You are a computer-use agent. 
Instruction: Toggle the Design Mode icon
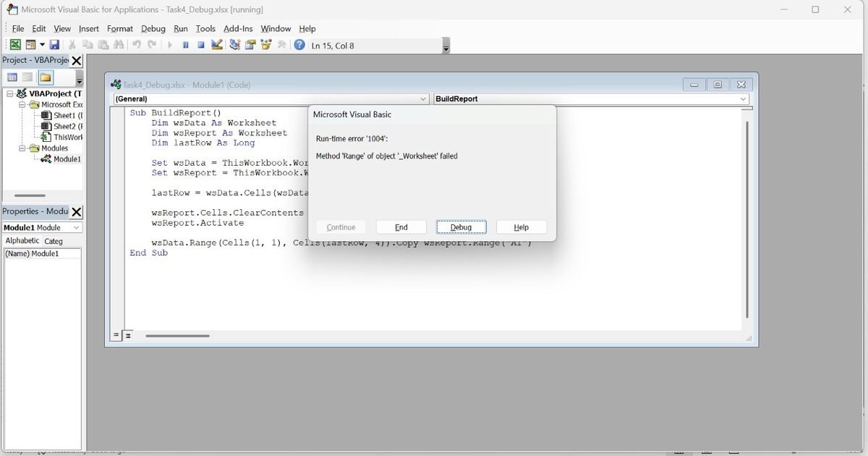coord(217,45)
